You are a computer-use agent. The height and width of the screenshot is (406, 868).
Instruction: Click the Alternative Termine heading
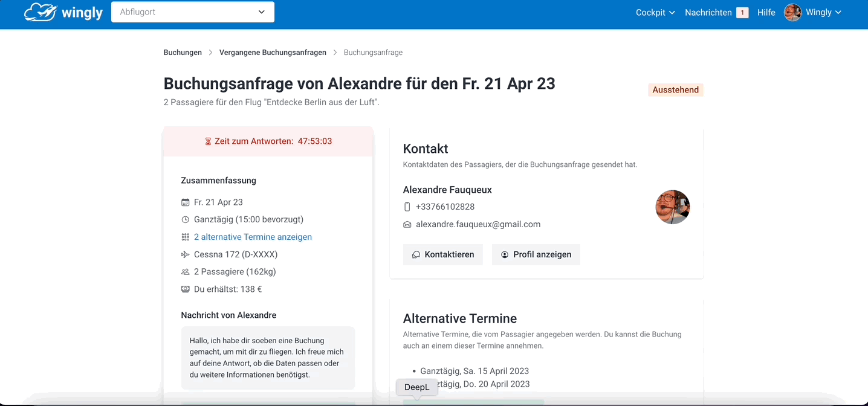point(460,318)
